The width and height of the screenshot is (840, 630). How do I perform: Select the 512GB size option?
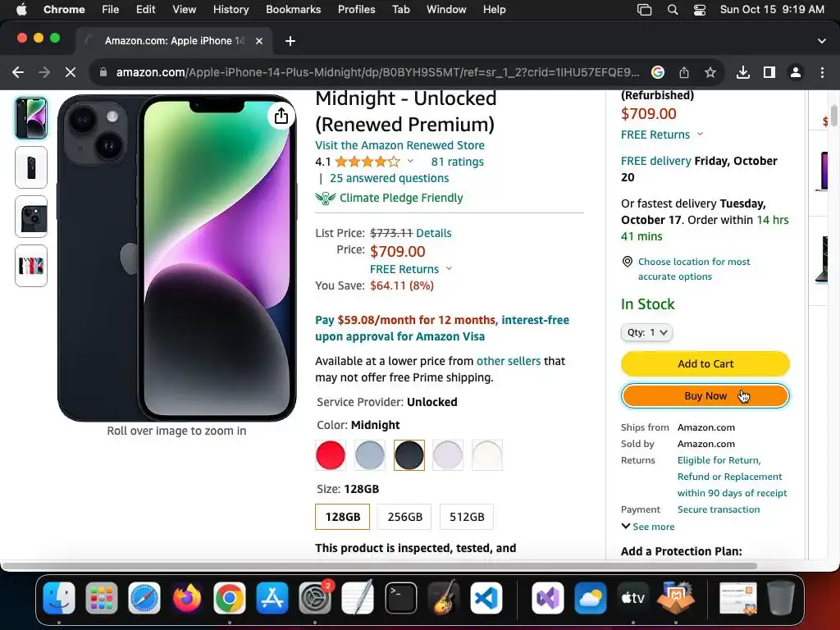pos(467,517)
